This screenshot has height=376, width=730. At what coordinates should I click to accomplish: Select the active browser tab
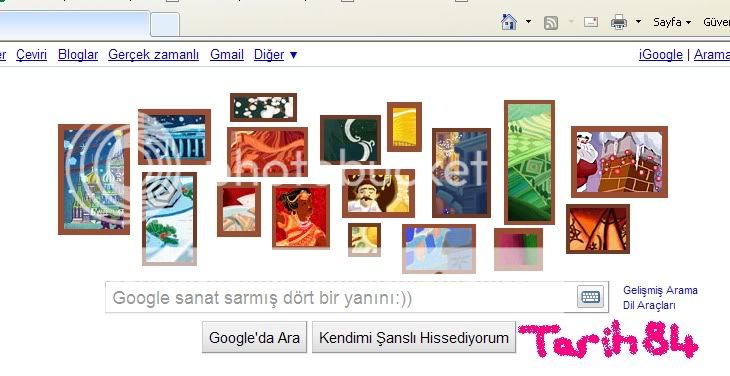tap(74, 24)
